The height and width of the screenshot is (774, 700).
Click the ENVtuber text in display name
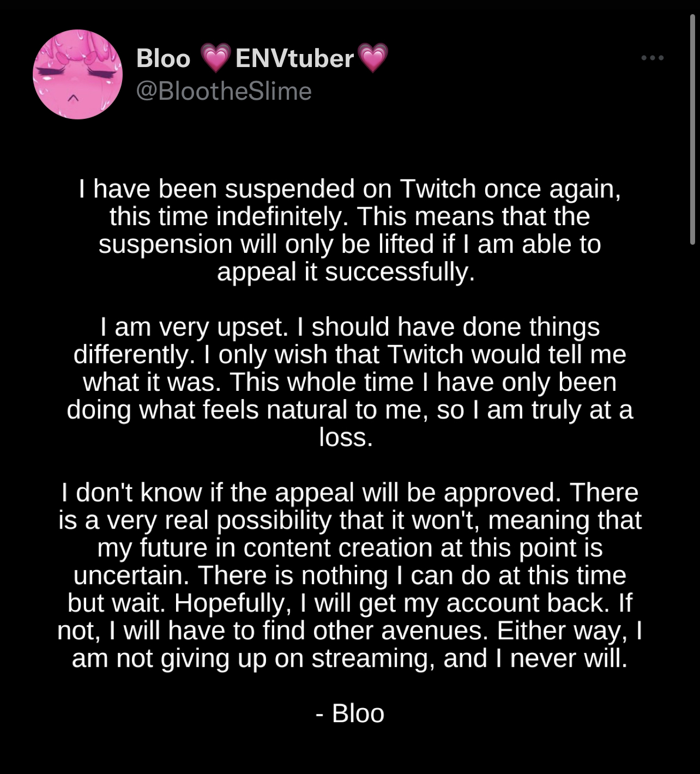click(x=294, y=58)
